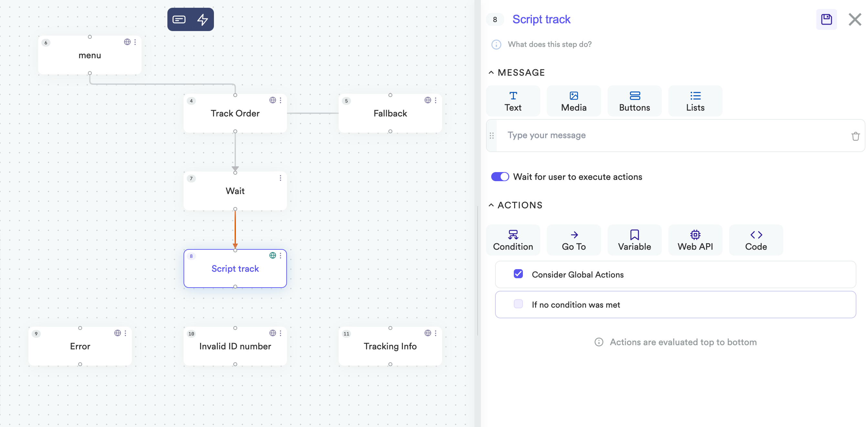Click the save icon in step panel
Screen dimensions: 868x427
pyautogui.click(x=826, y=19)
